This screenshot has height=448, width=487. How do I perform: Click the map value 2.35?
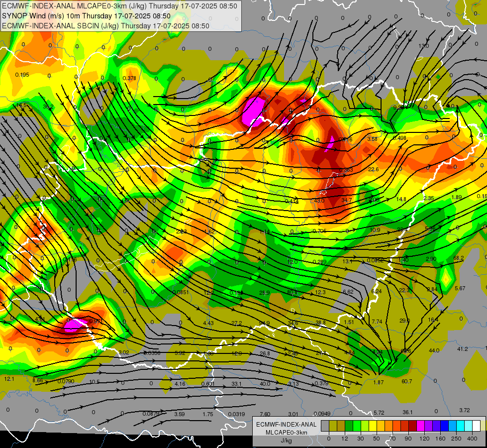coord(429,198)
